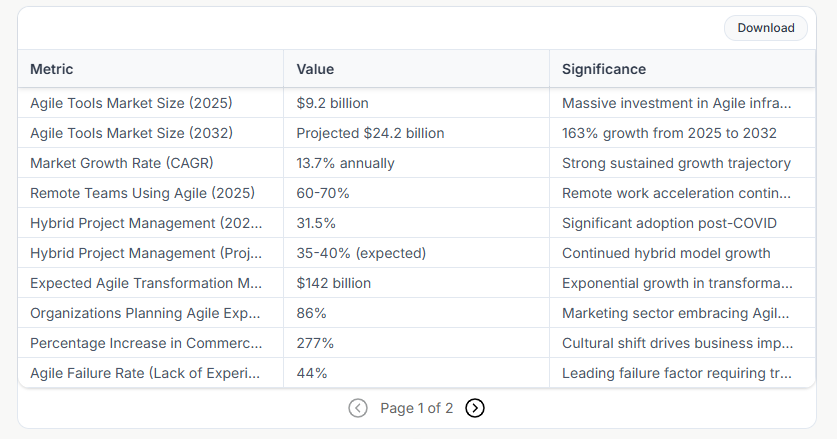Screen dimensions: 837x439
Task: Select the Organizations Planning Agile row label
Action: [x=145, y=313]
